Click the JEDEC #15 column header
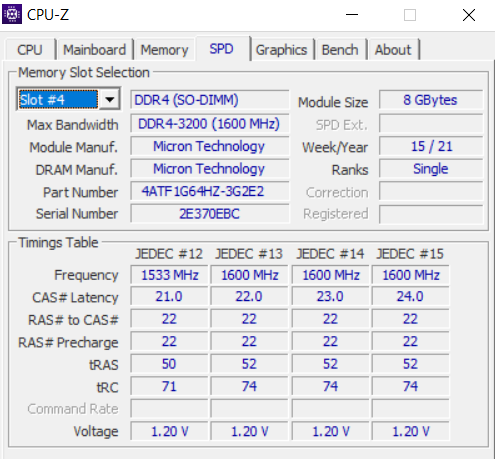This screenshot has height=459, width=495. click(x=410, y=254)
